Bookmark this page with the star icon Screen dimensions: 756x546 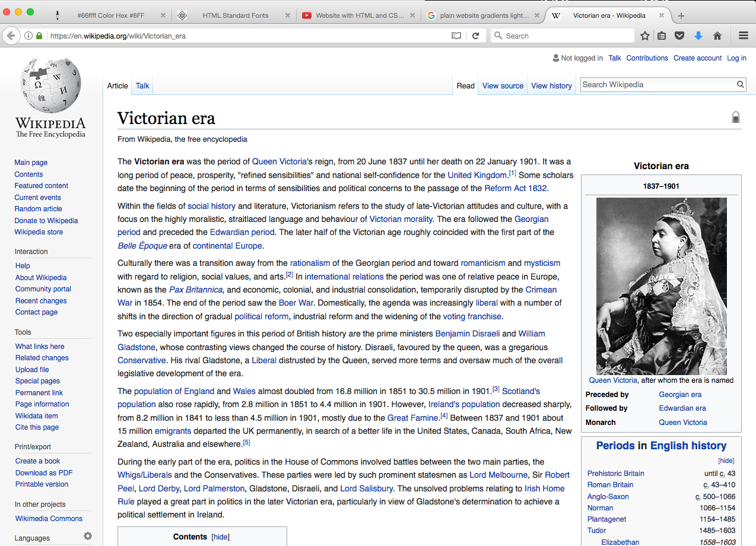(645, 36)
